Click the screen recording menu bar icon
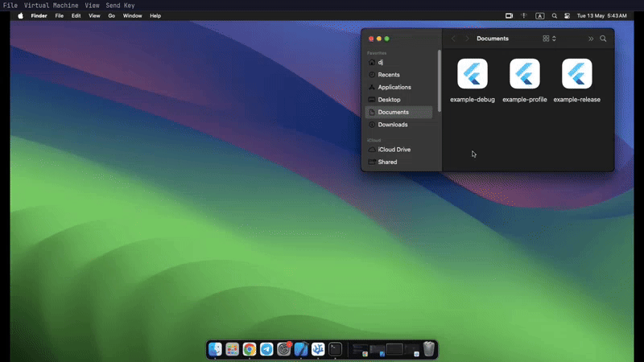This screenshot has height=362, width=644. tap(509, 15)
